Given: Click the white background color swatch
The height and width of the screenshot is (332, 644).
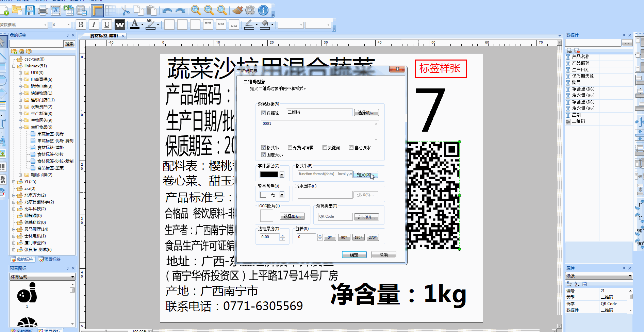Looking at the screenshot, I should 263,195.
